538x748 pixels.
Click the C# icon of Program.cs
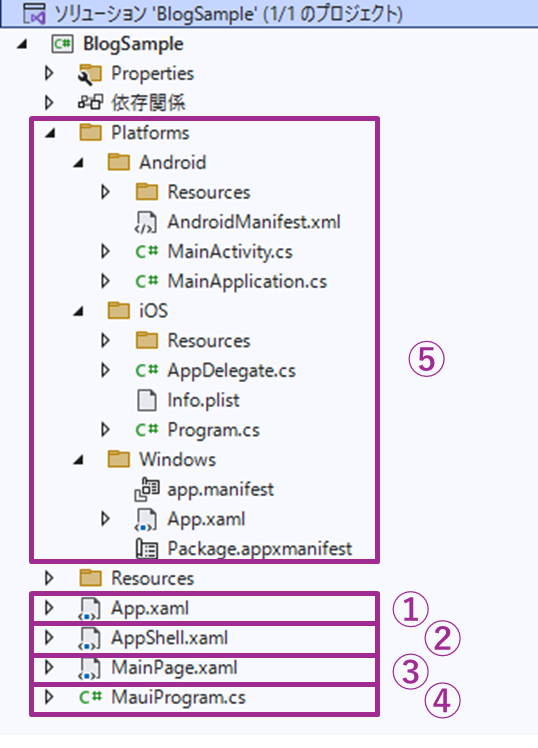pyautogui.click(x=146, y=430)
